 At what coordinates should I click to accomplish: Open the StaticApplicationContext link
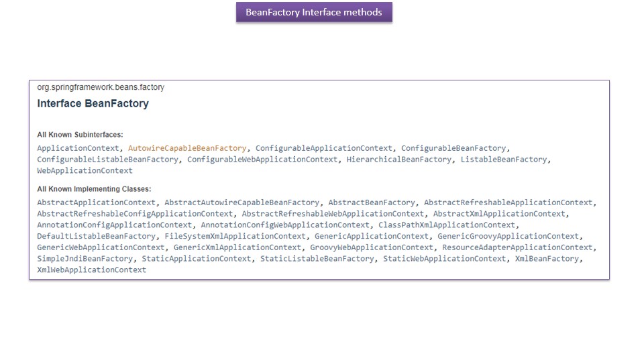(x=197, y=259)
